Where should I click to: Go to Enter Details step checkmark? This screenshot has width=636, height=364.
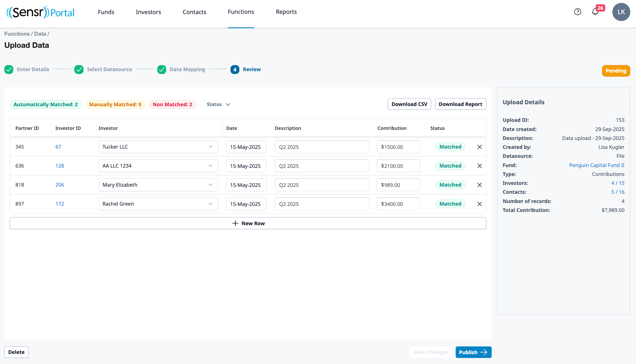9,69
